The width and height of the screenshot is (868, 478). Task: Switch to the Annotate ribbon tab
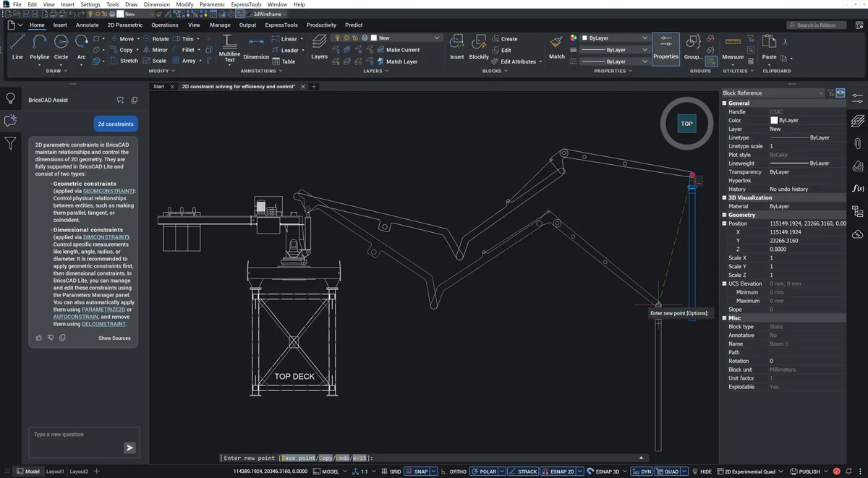point(87,25)
